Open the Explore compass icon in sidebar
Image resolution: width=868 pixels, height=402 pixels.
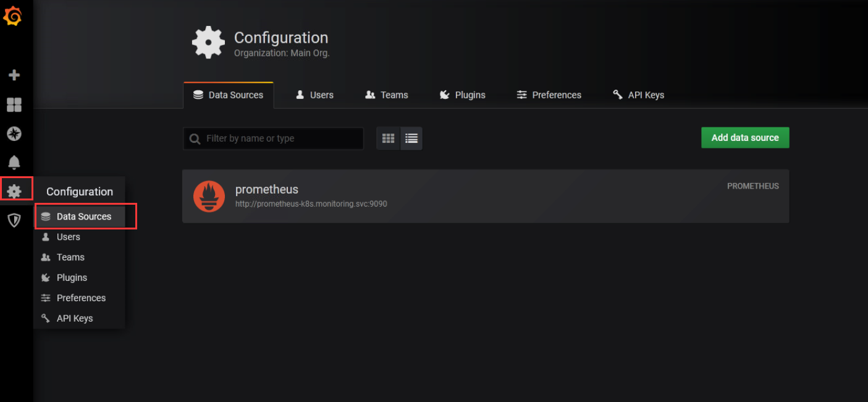click(14, 134)
